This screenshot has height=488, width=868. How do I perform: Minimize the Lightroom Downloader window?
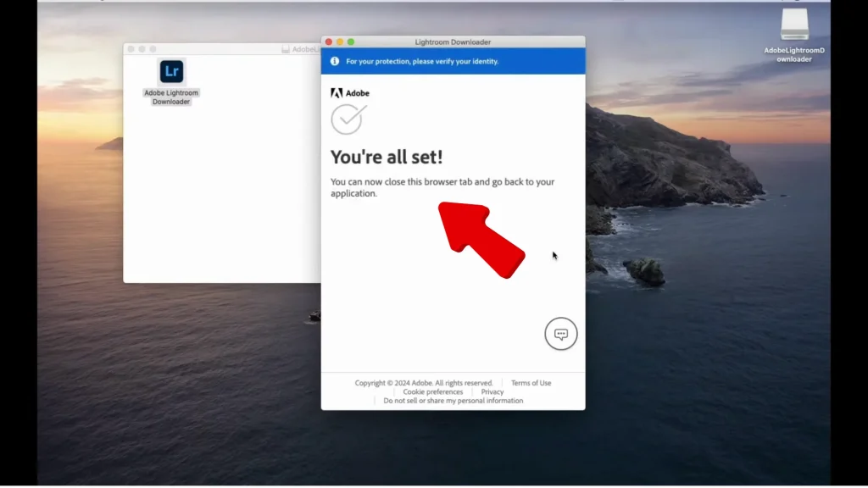coord(340,42)
